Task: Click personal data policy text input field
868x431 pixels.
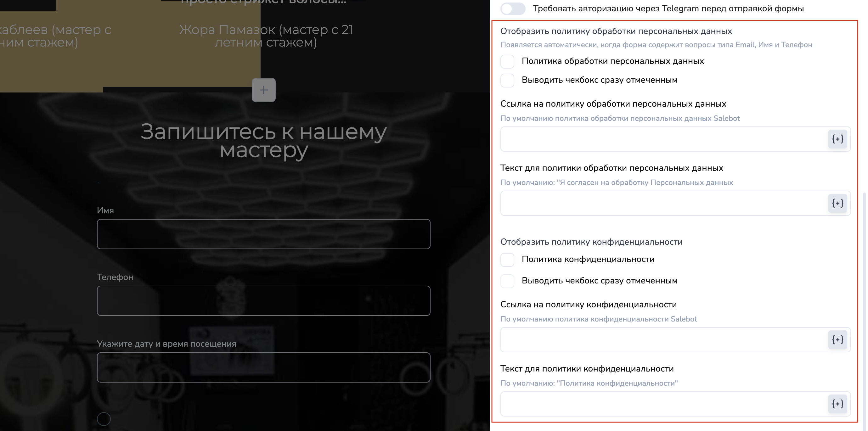Action: coord(663,203)
